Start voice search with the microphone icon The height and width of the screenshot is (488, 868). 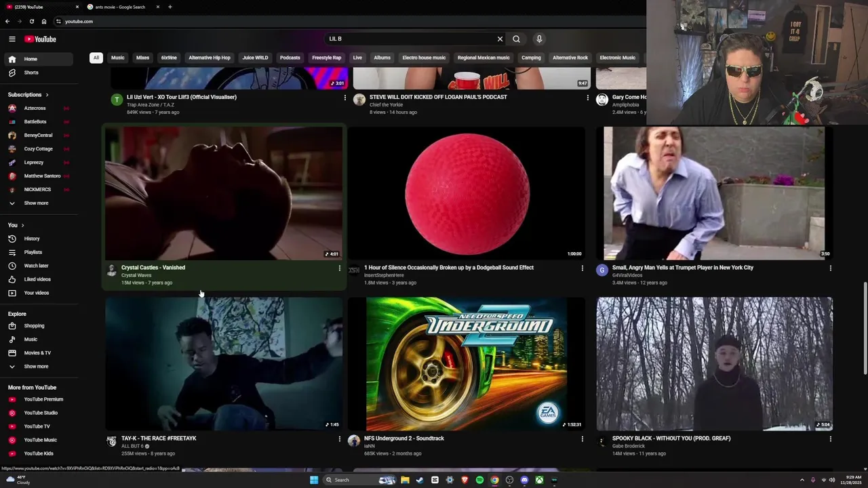[539, 39]
